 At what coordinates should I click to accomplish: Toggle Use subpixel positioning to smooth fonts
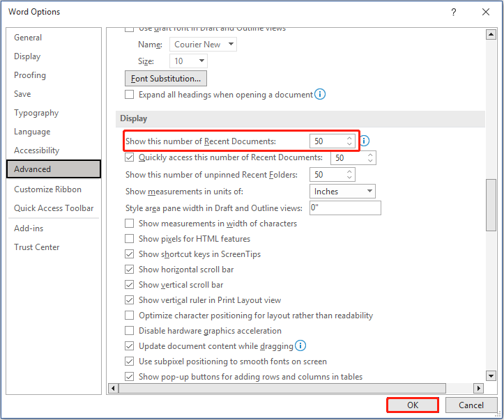coord(129,361)
